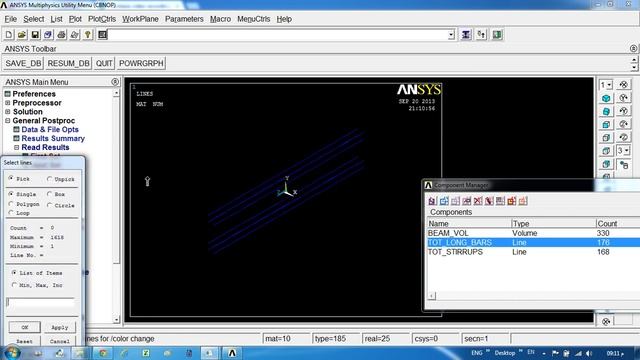Select the right view cube icon
Screen dimensions: 640x360
606,138
